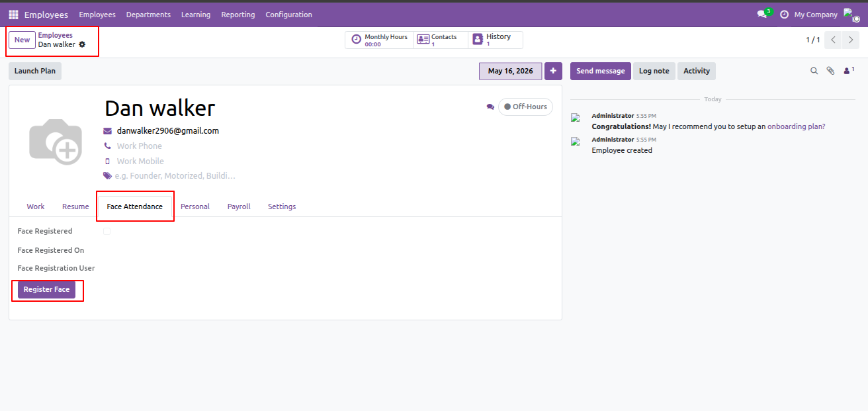The height and width of the screenshot is (411, 868).
Task: Click the plus button next to the date
Action: [553, 71]
